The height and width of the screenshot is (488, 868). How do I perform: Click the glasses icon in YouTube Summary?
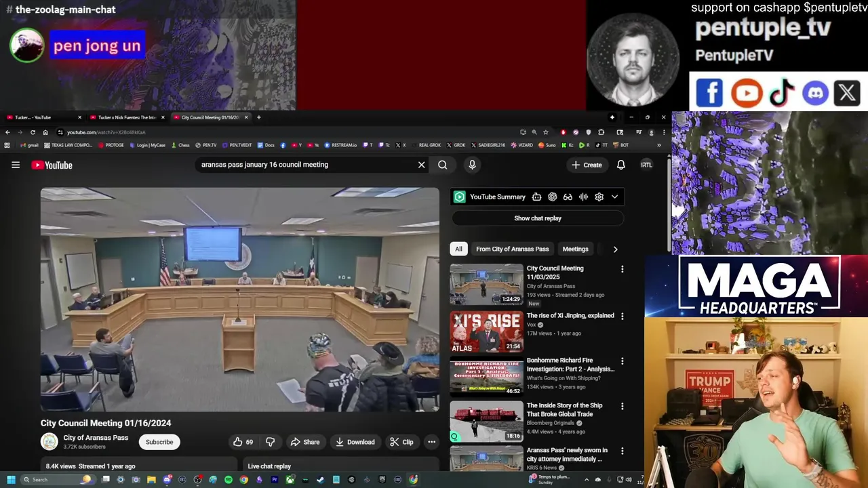[568, 197]
